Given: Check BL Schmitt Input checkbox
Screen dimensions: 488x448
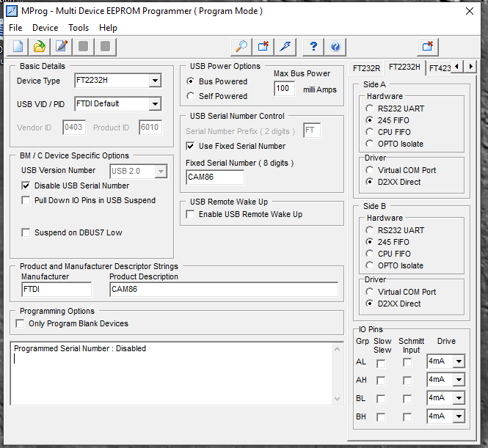Looking at the screenshot, I should (407, 399).
